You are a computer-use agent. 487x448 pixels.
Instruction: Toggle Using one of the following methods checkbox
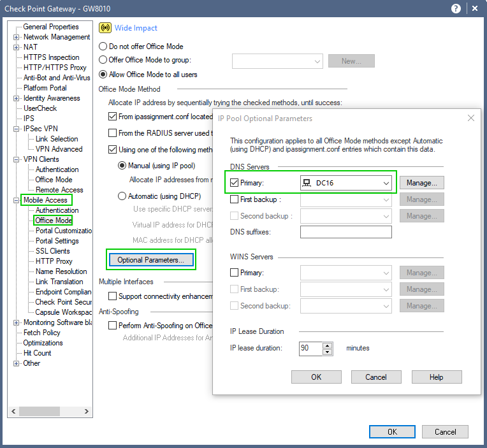112,150
